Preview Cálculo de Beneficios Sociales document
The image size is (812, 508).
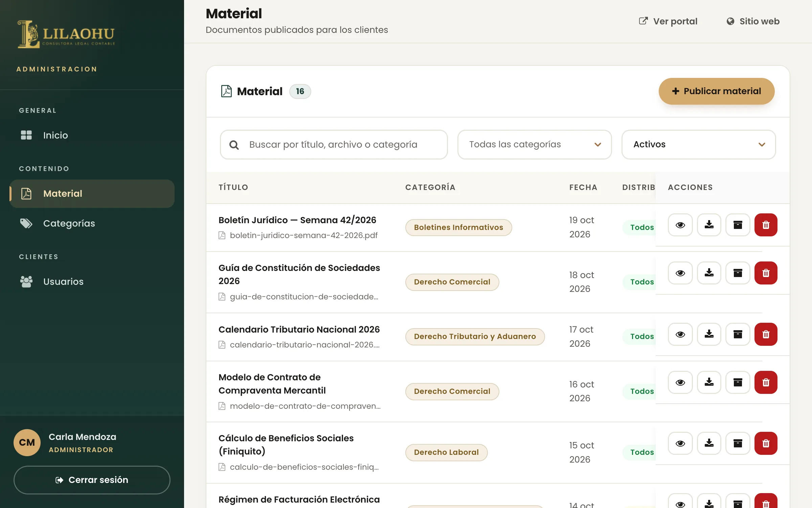(680, 443)
